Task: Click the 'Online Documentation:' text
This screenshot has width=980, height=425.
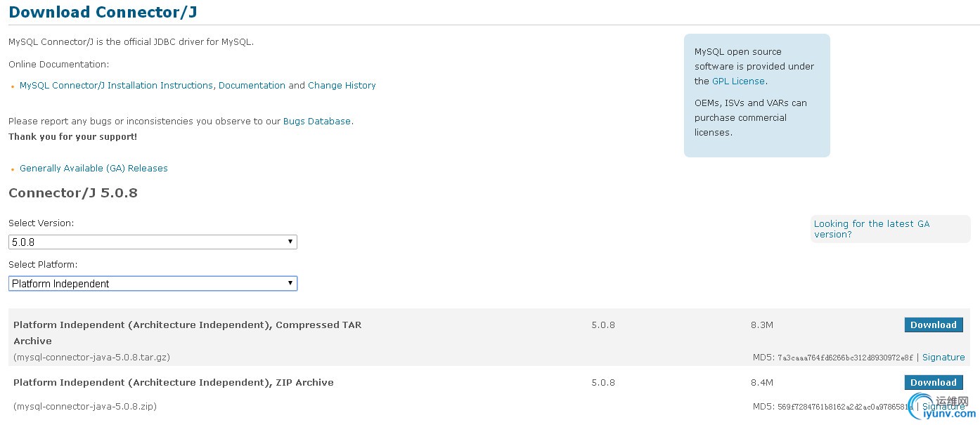Action: tap(59, 64)
